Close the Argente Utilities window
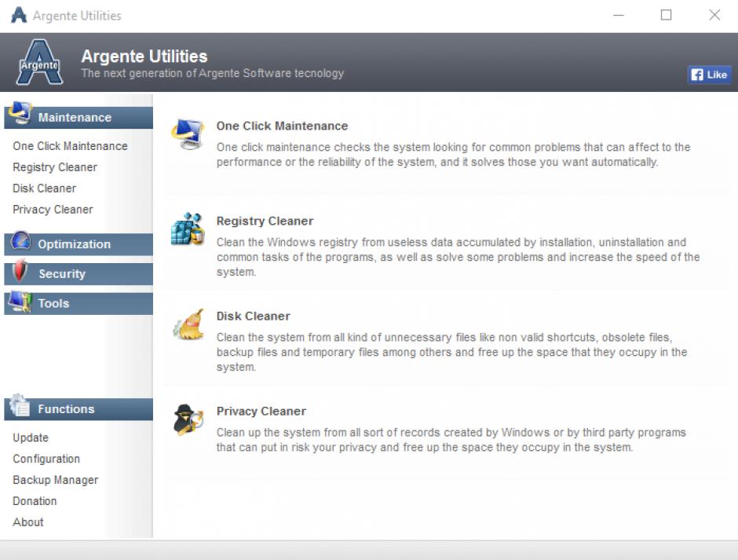Viewport: 738px width, 560px height. coord(714,15)
